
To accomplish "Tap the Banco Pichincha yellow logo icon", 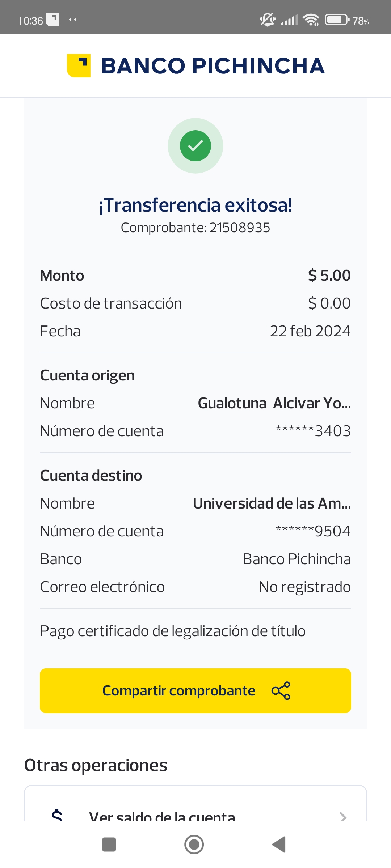I will click(79, 65).
